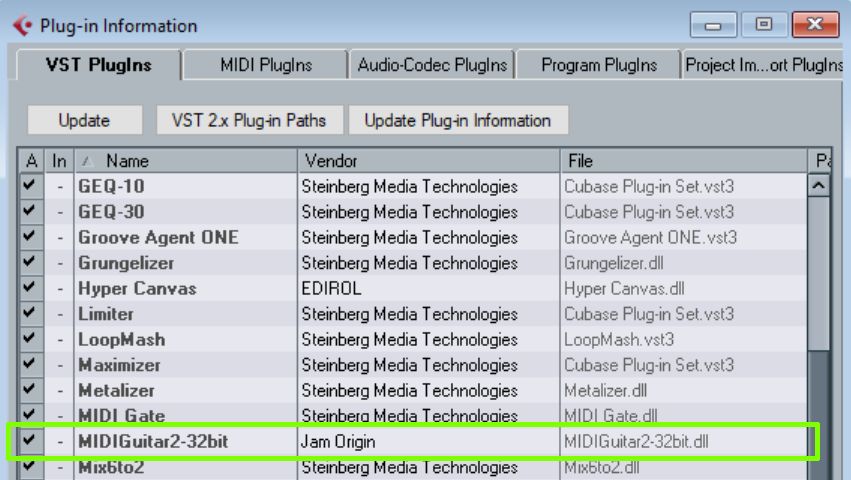Maximize the Plug-in Information window
Image resolution: width=851 pixels, height=480 pixels.
point(763,24)
